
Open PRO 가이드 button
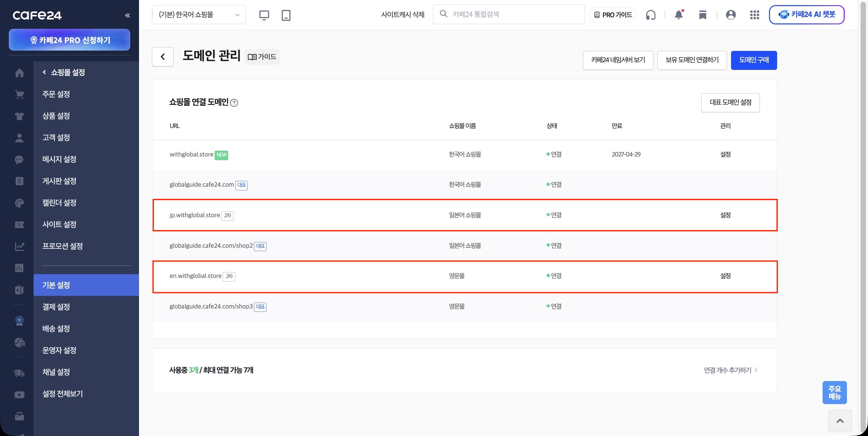[613, 15]
